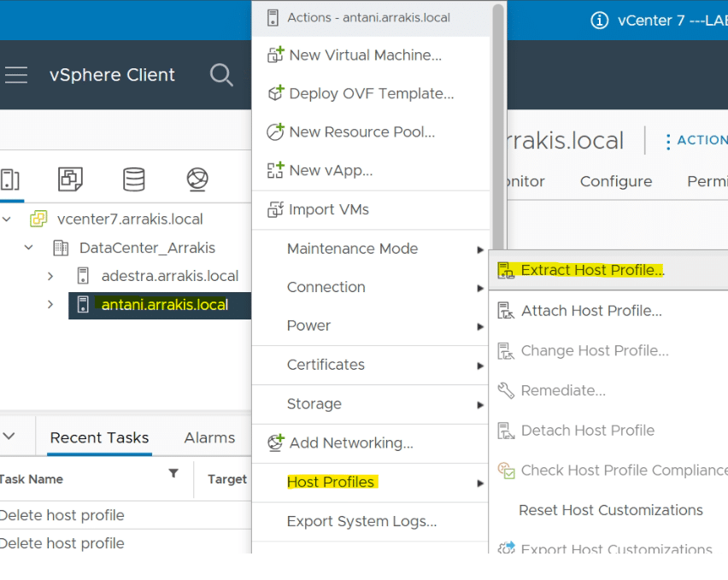Screen dimensions: 728x580
Task: Open the Networking inventory icon
Action: (x=197, y=179)
